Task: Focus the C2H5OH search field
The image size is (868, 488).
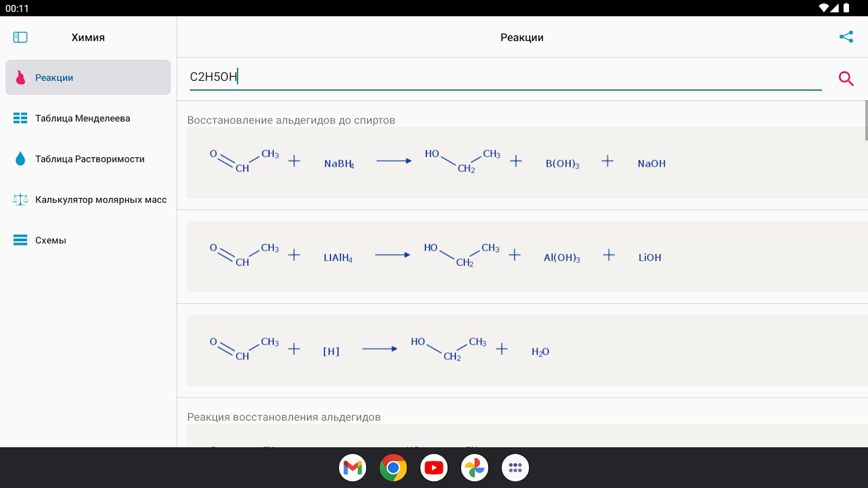Action: pyautogui.click(x=505, y=77)
